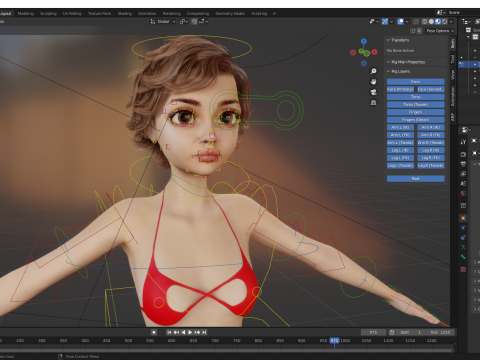Open the View Layer properties tab icon

pos(463,174)
